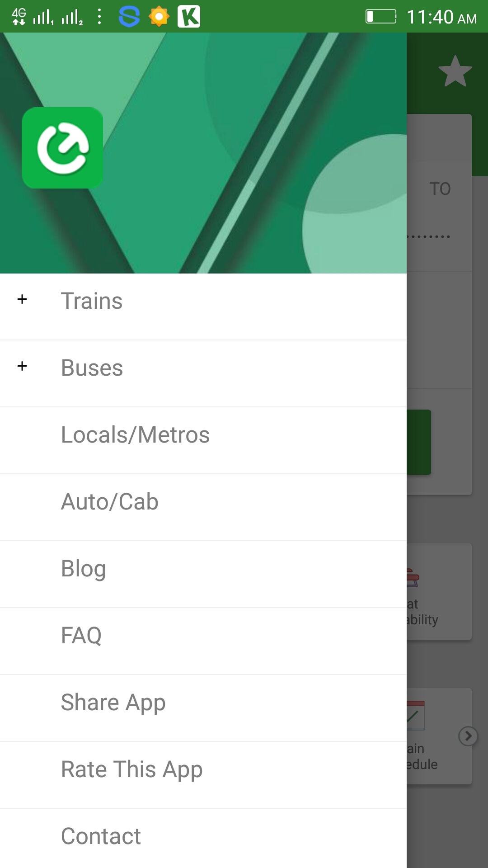Tap the blue S notification icon
Viewport: 488px width, 868px height.
tap(129, 17)
